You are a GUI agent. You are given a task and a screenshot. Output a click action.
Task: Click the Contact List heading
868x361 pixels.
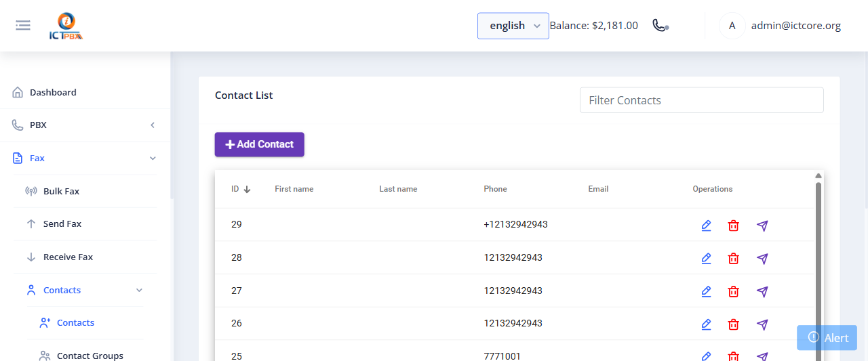click(x=244, y=95)
